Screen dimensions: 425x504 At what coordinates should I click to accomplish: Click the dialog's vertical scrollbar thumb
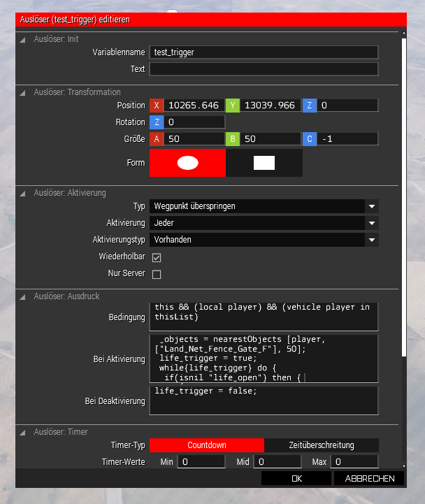(404, 197)
